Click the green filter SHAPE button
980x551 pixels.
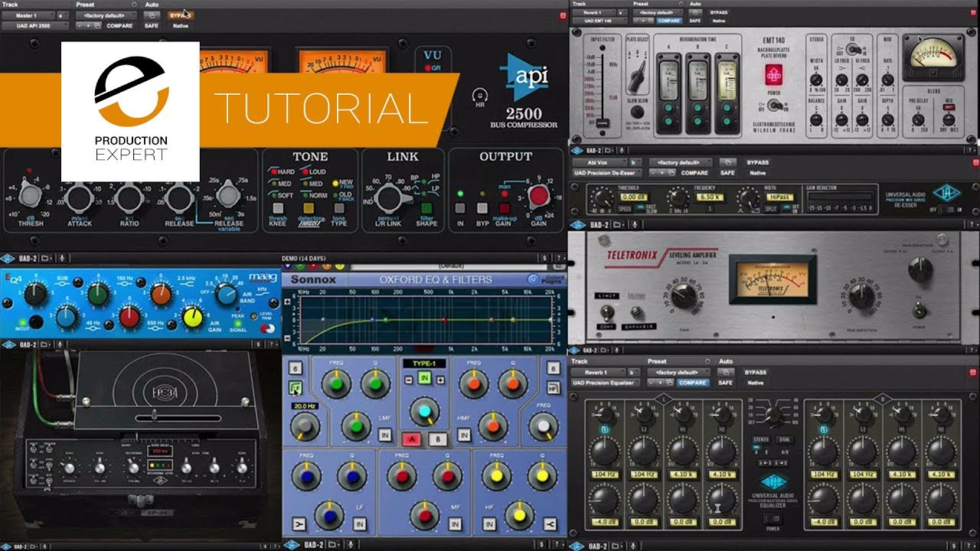(426, 207)
